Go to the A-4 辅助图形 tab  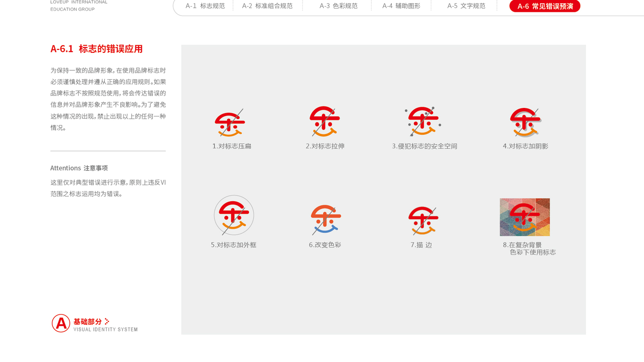pos(401,6)
